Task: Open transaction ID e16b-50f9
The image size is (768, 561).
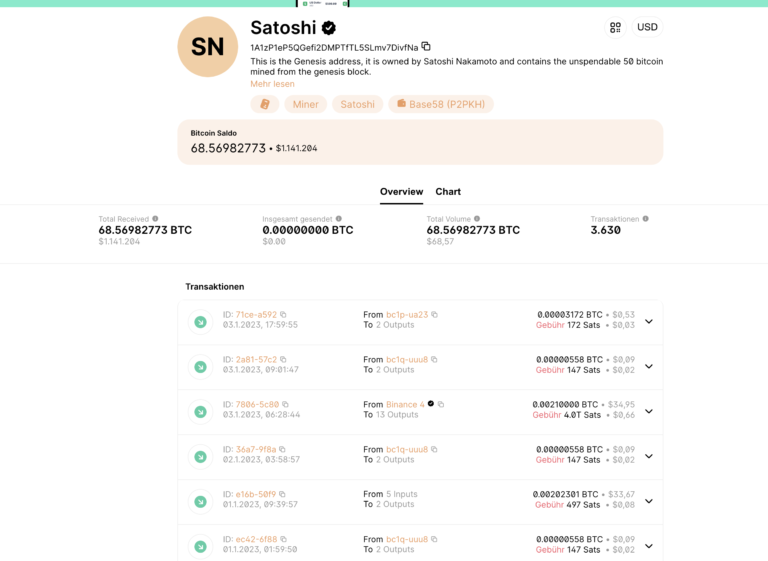Action: click(x=256, y=494)
